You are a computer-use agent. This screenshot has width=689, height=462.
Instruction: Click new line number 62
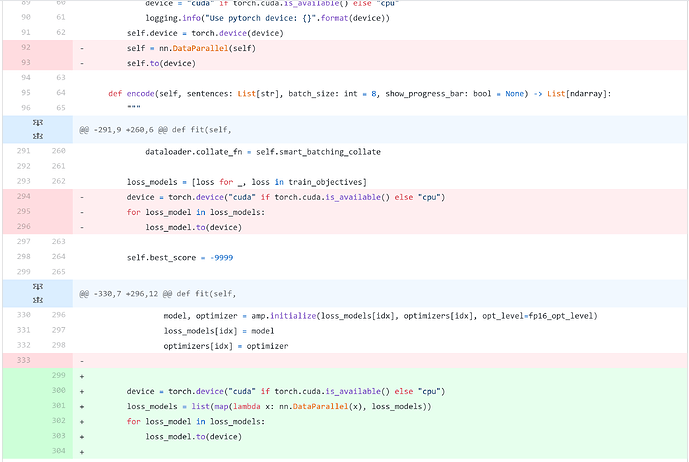point(58,33)
